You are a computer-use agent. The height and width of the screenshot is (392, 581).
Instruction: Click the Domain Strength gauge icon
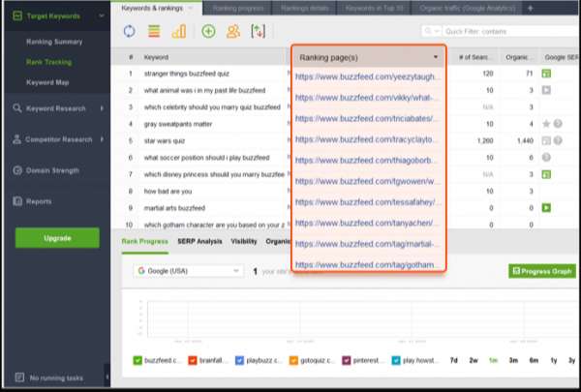tap(17, 170)
